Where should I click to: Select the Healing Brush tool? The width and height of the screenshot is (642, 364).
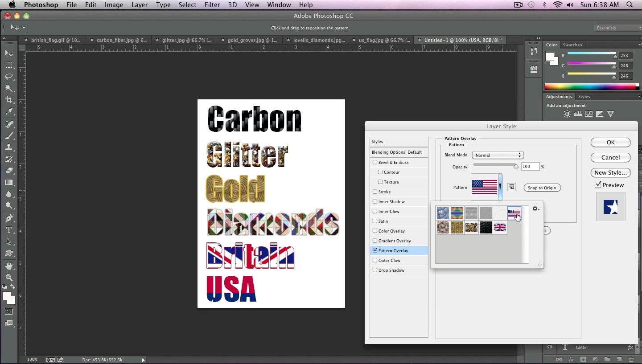9,124
